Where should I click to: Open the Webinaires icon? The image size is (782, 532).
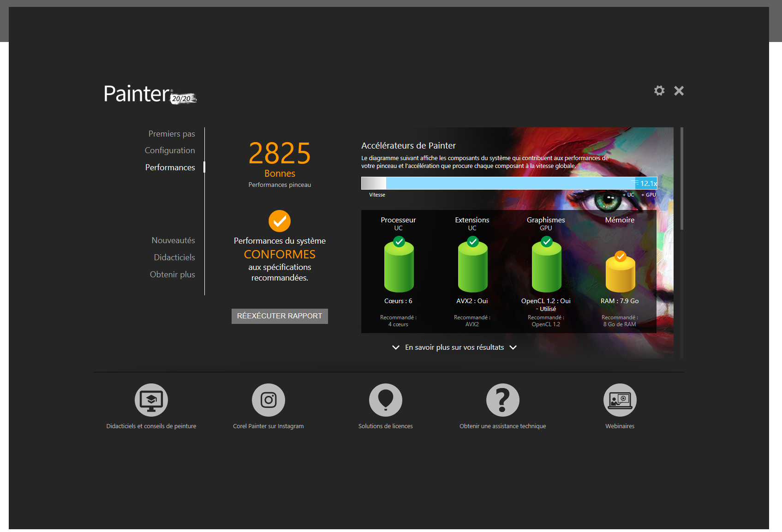click(x=620, y=400)
